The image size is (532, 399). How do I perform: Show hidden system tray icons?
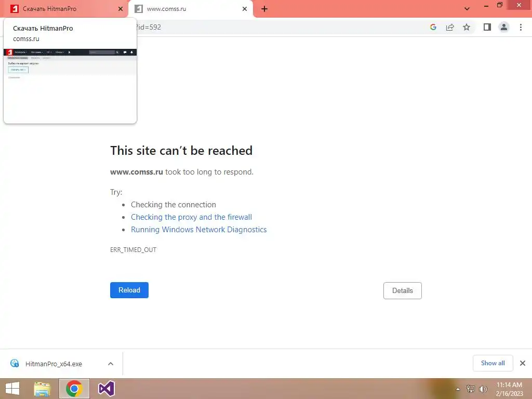458,389
